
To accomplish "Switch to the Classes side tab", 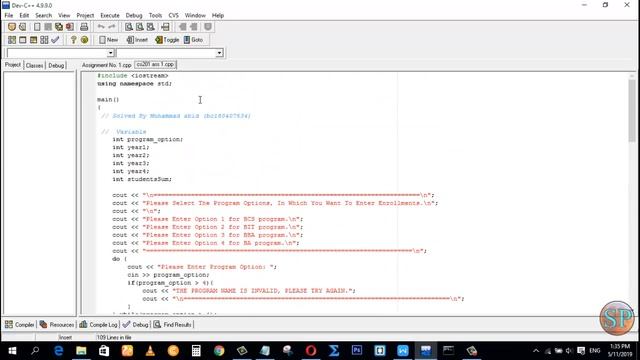I will [34, 65].
